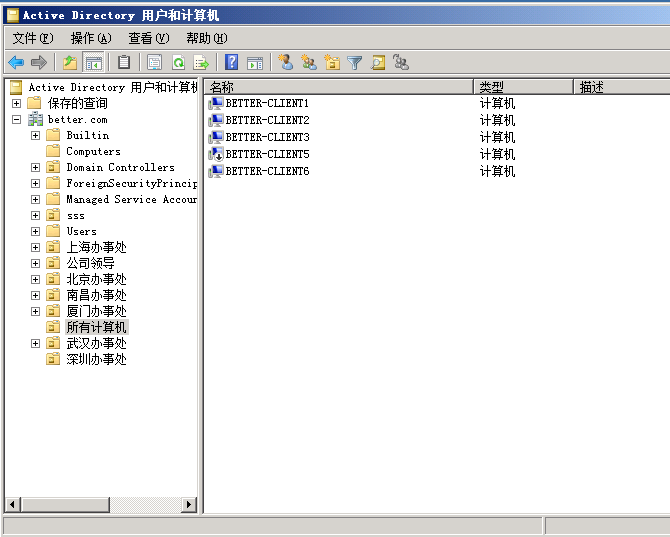Expand the ForeignSecurityPrincipals node
Viewport: 670px width, 537px height.
coord(35,183)
